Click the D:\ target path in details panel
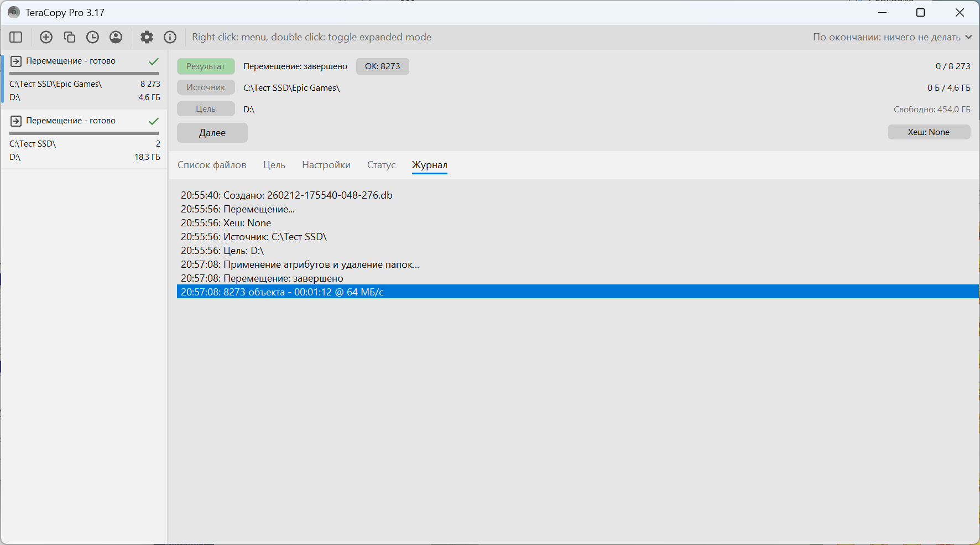The height and width of the screenshot is (545, 980). pyautogui.click(x=249, y=110)
